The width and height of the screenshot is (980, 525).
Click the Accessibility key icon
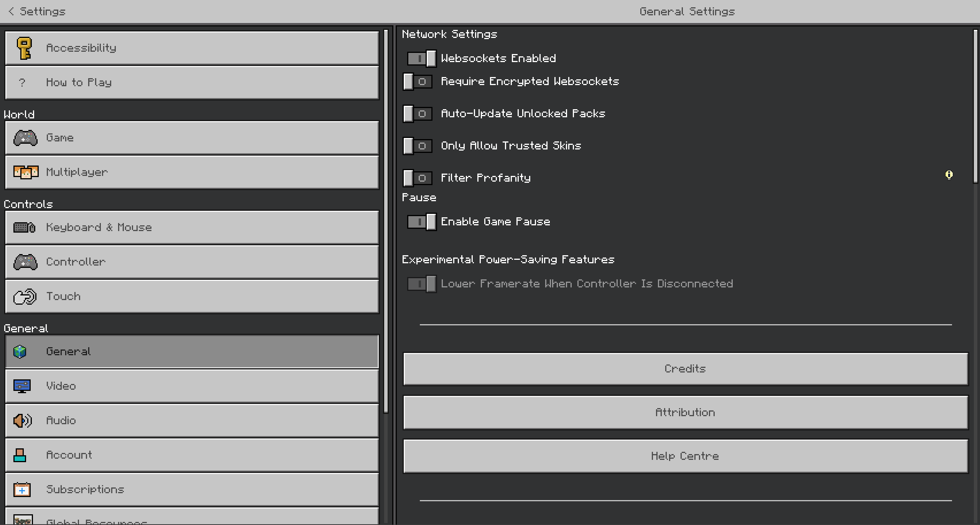click(25, 48)
